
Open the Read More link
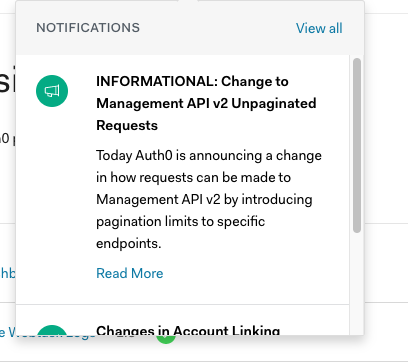click(x=130, y=273)
